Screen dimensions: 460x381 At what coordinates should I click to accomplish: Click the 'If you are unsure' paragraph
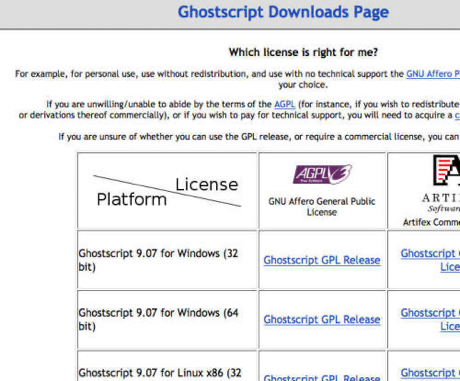coord(259,137)
